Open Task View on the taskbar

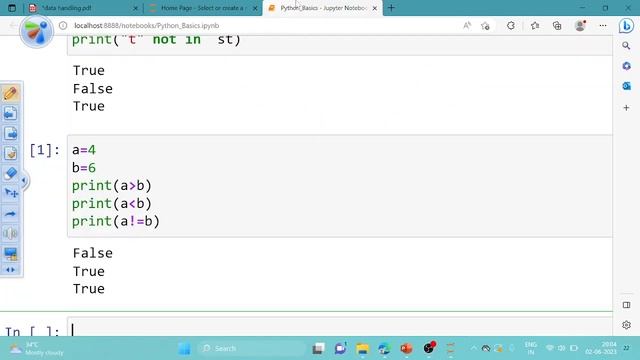click(x=318, y=348)
